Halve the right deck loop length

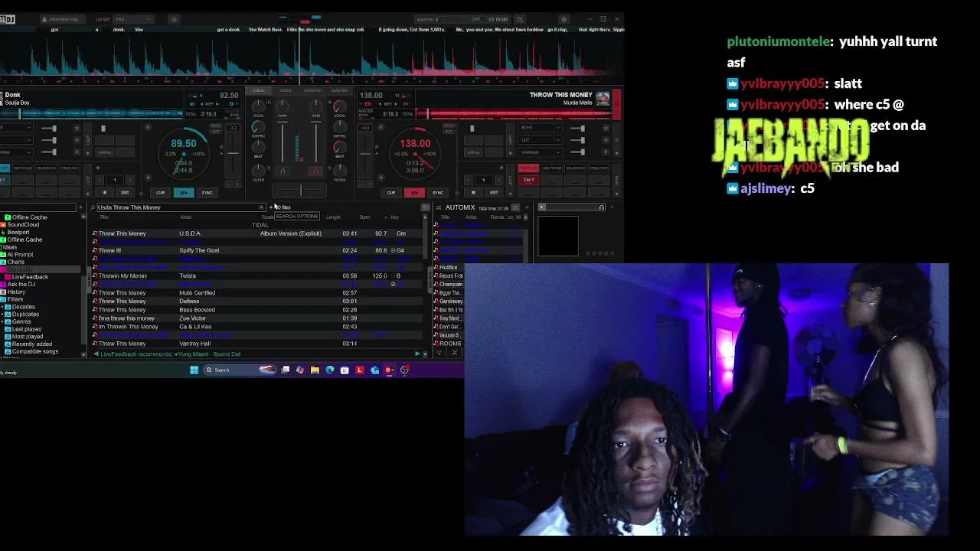(469, 181)
